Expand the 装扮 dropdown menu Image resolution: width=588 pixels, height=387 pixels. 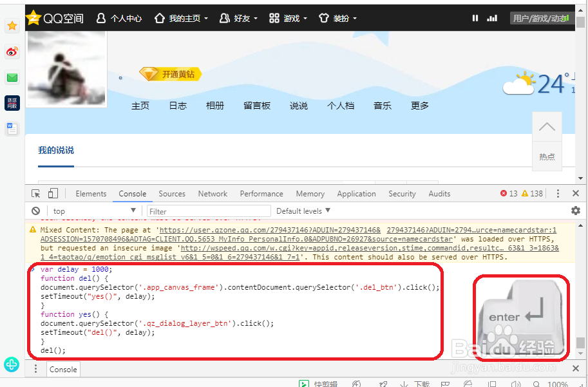pyautogui.click(x=337, y=19)
